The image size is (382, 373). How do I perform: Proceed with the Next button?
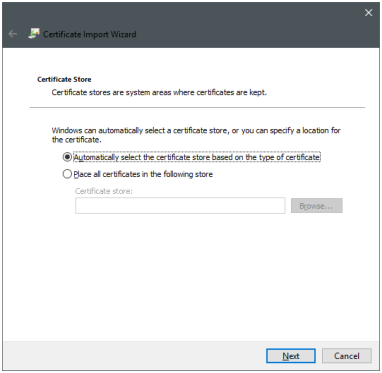pyautogui.click(x=291, y=356)
